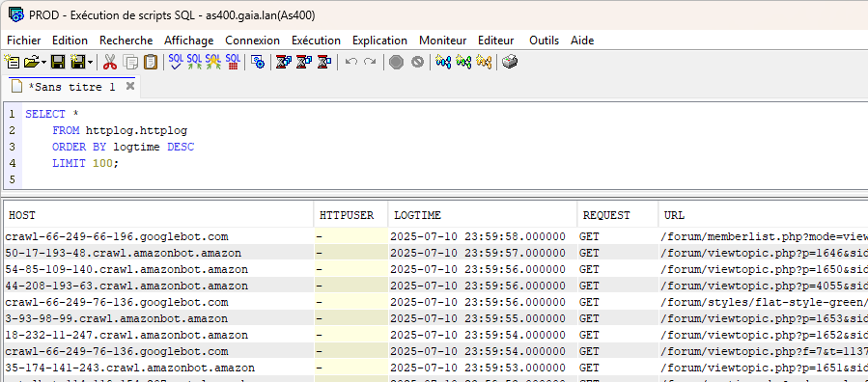
Task: Open the Edition menu
Action: [x=70, y=41]
